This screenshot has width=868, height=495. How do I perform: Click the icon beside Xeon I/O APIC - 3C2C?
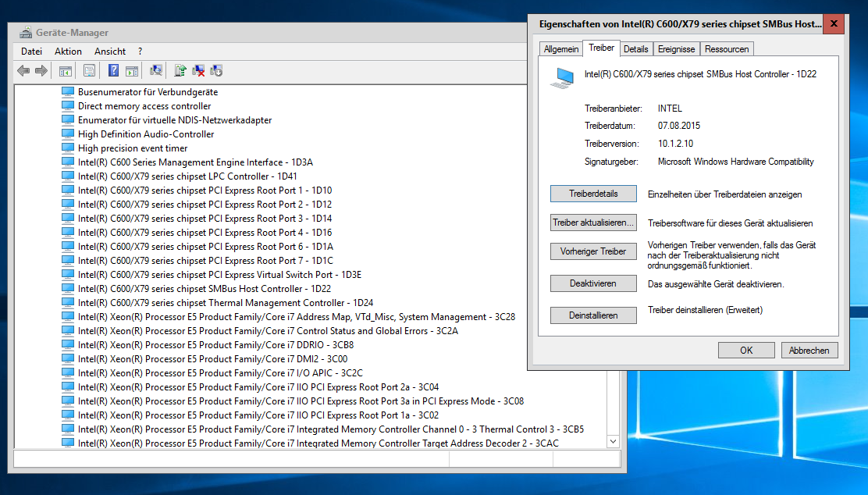tap(68, 372)
